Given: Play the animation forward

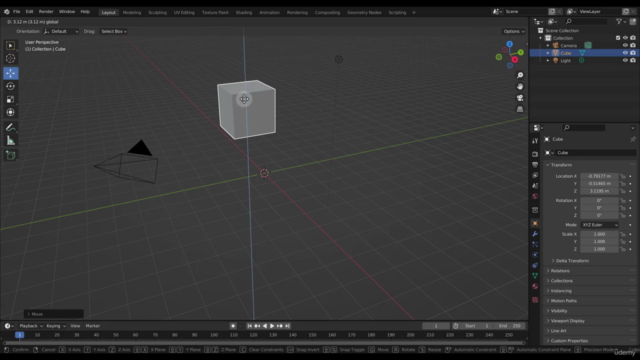Looking at the screenshot, I should point(272,326).
